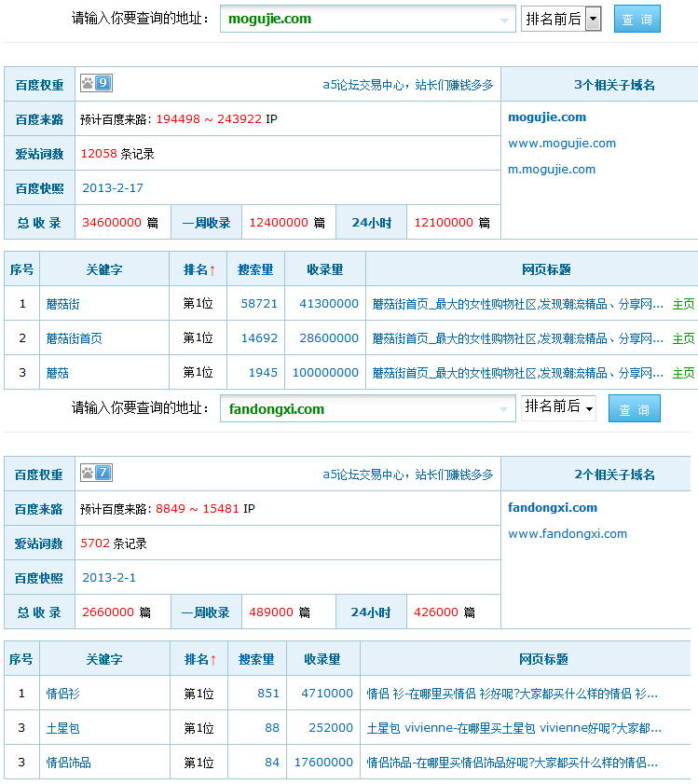
Task: Open the www.fandongxi.com subdomain link
Action: (x=567, y=533)
